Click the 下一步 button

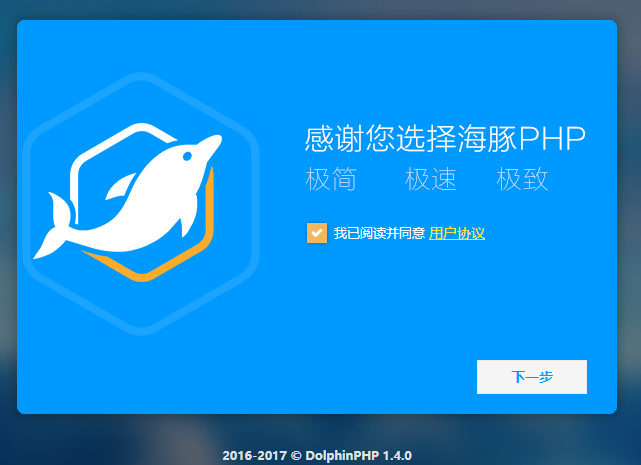tap(531, 377)
